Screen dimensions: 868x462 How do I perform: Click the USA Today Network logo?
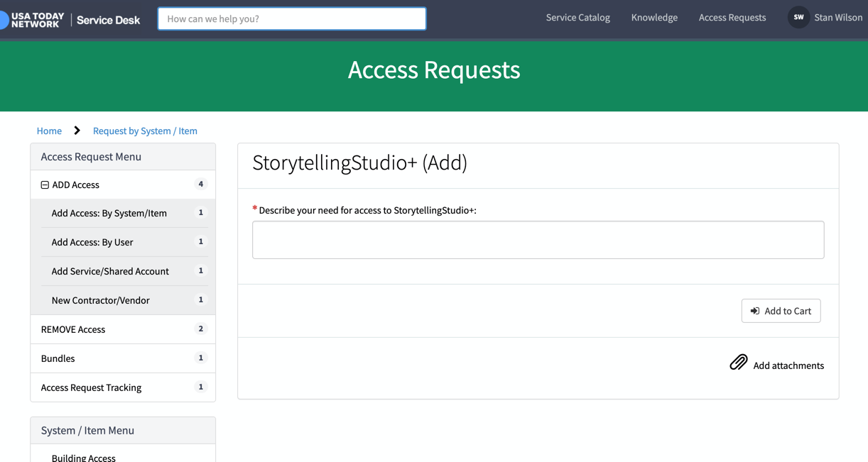(36, 19)
